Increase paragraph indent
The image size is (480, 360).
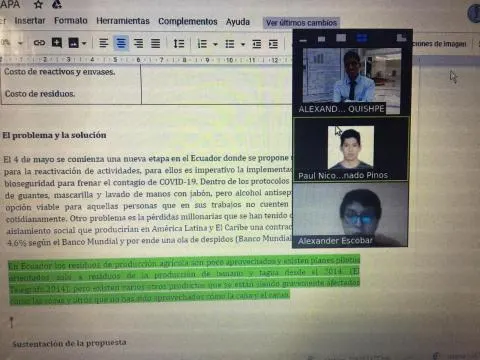pyautogui.click(x=273, y=44)
